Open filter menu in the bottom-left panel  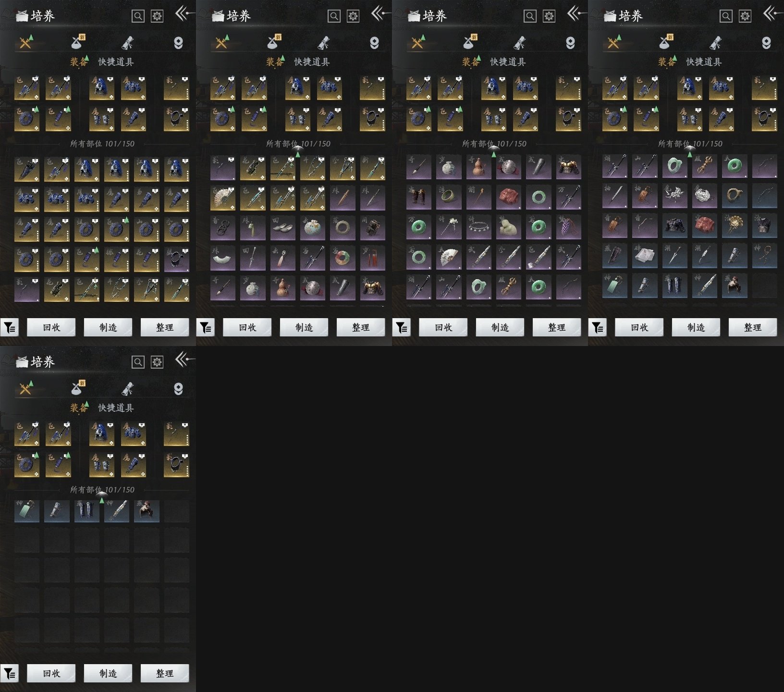pos(10,674)
